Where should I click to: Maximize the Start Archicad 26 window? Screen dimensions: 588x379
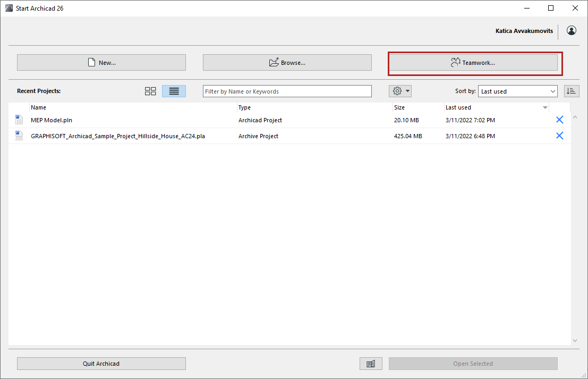coord(550,9)
